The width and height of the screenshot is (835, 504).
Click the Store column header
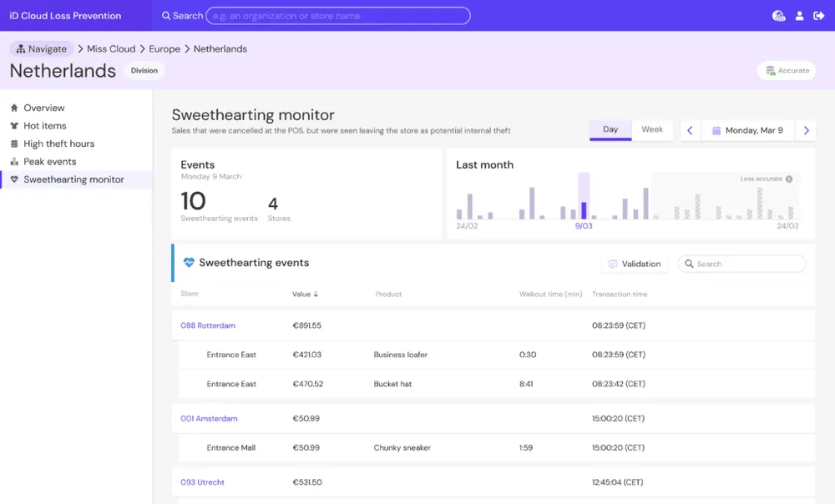click(189, 294)
